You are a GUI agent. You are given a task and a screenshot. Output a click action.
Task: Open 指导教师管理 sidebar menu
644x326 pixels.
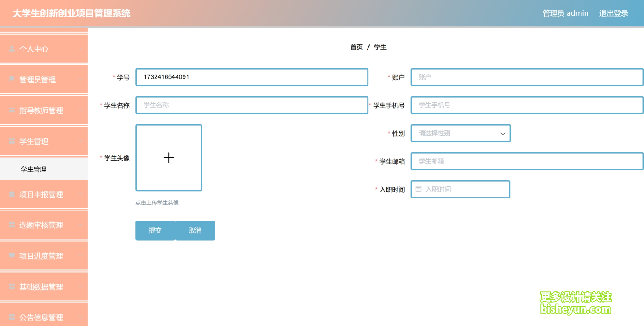[x=44, y=111]
